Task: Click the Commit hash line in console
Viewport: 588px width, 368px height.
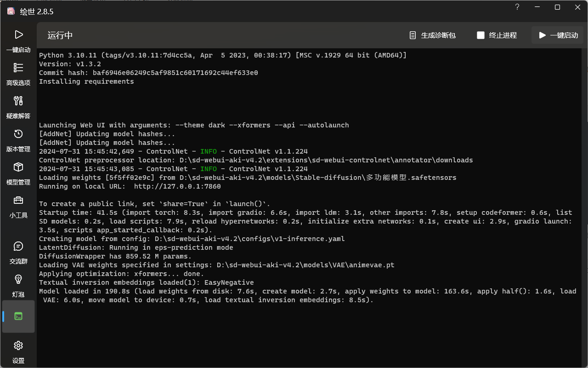Action: coord(148,73)
